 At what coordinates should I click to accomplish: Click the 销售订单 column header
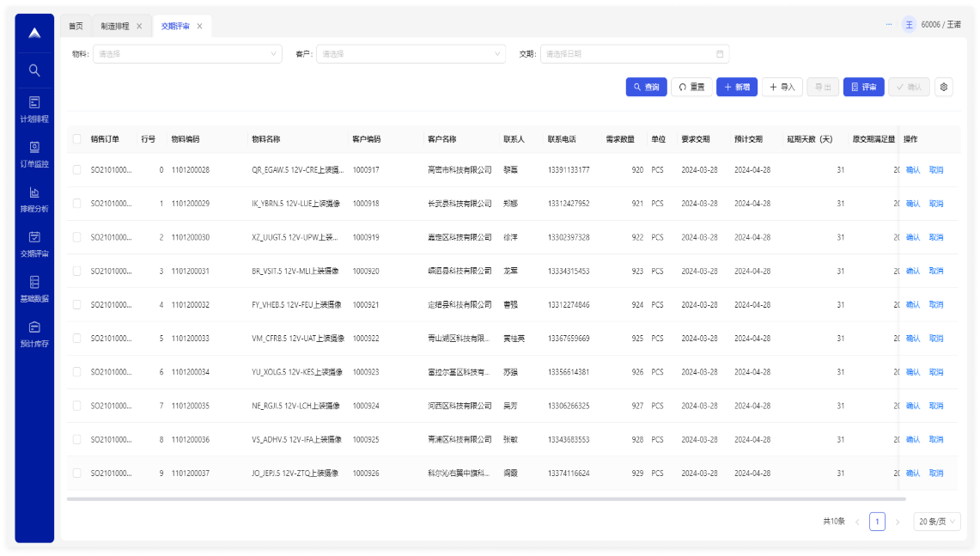[105, 139]
